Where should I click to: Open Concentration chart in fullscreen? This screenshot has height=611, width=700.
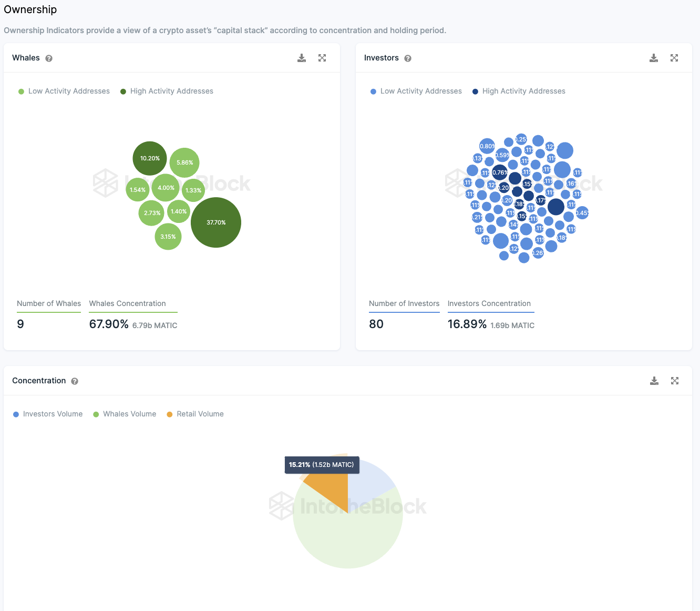(x=675, y=381)
